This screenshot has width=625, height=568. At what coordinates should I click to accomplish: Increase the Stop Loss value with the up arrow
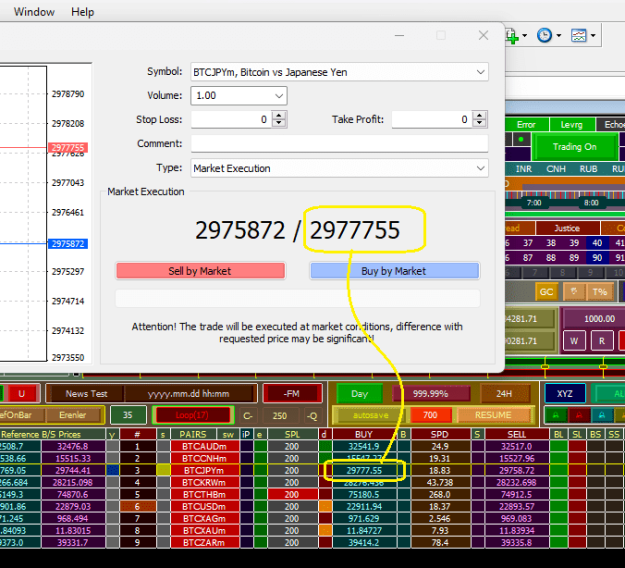tap(279, 116)
